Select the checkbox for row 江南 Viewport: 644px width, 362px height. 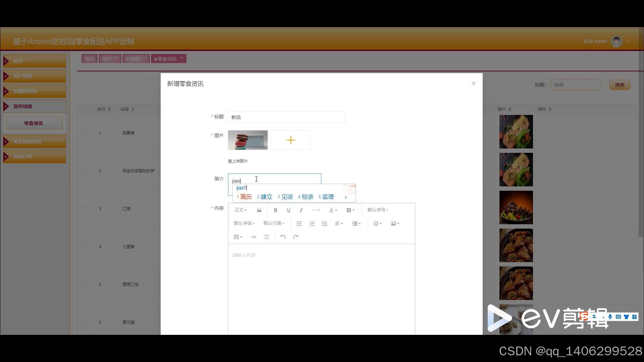coord(83,208)
